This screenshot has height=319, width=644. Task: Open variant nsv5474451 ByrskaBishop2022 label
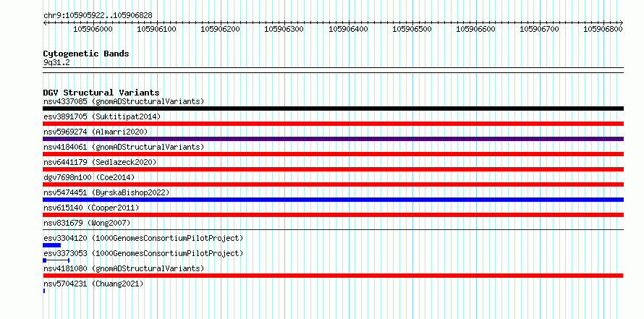click(x=106, y=192)
